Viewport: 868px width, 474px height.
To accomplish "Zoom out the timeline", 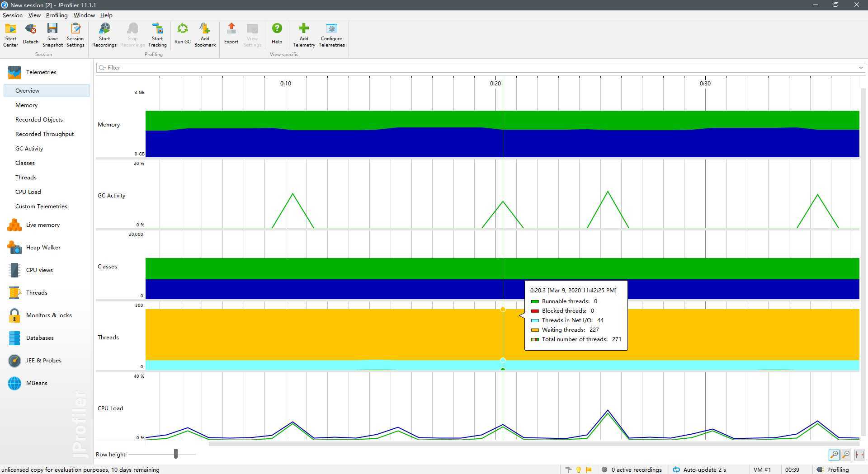I will 846,455.
